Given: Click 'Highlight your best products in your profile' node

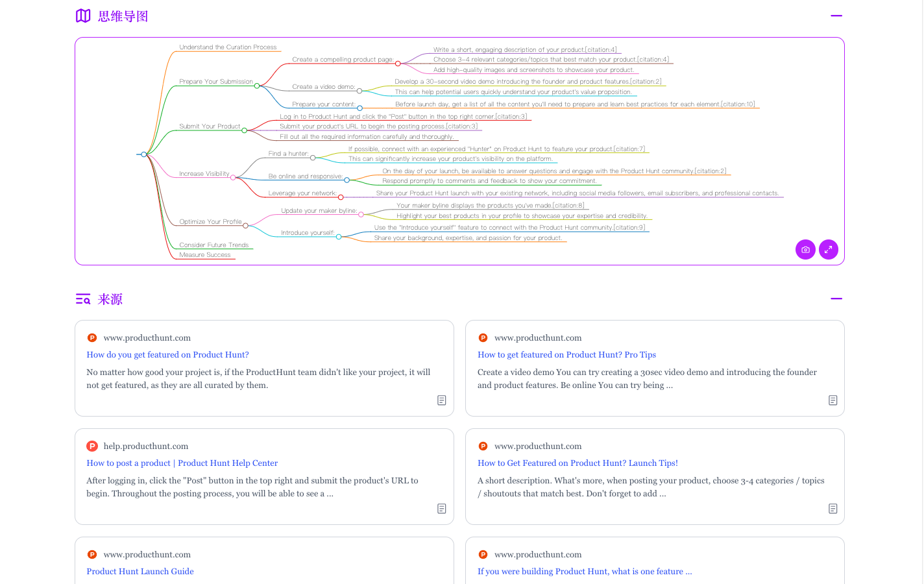Looking at the screenshot, I should point(522,216).
